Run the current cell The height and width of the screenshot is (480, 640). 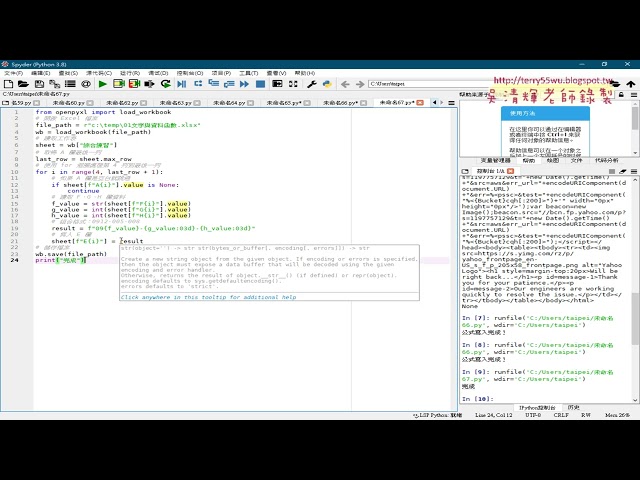click(x=119, y=84)
